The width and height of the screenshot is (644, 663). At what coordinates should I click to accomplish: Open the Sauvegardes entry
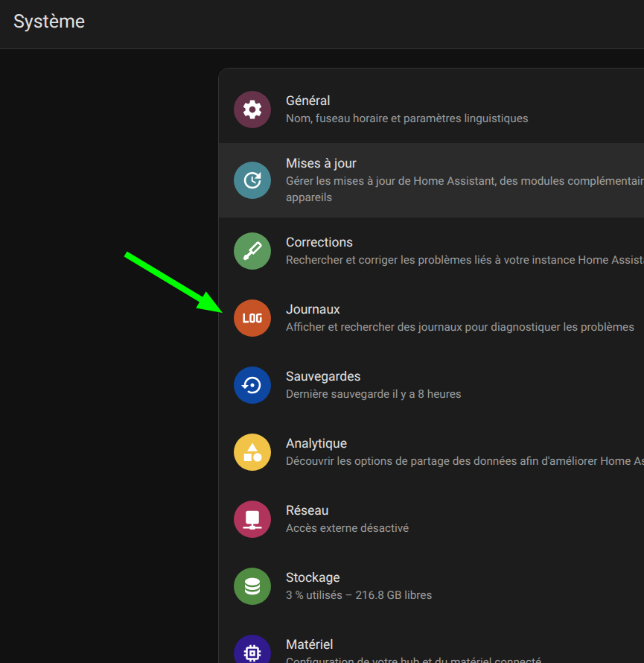(x=322, y=376)
